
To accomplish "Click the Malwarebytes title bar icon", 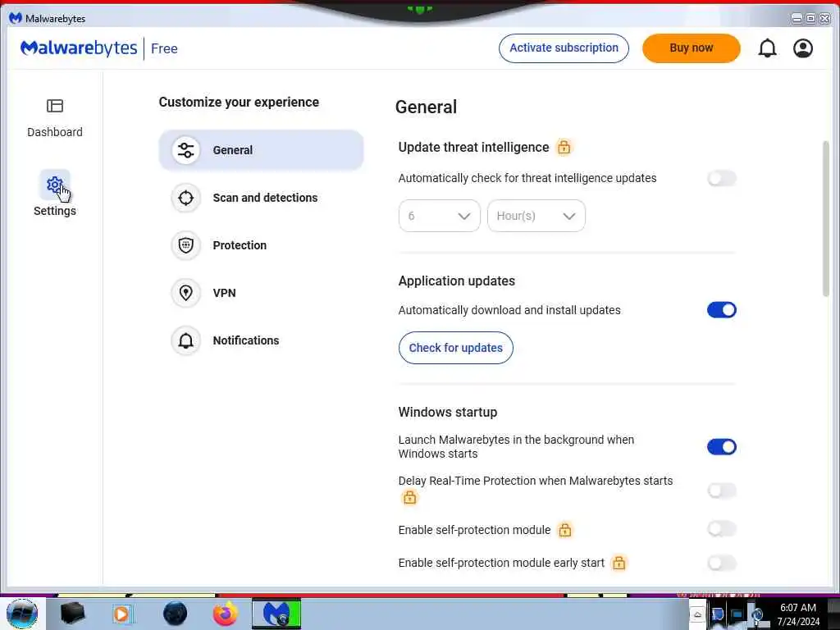I will click(x=16, y=18).
